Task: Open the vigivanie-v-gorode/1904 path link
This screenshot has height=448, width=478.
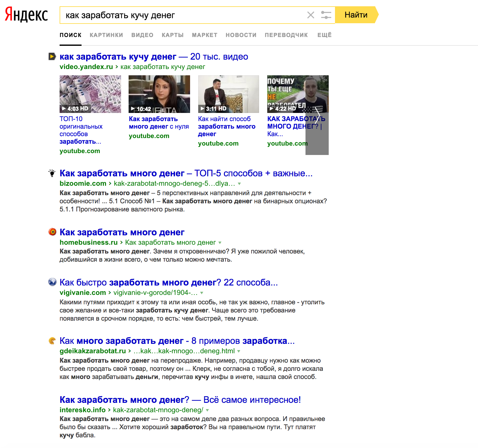Action: click(156, 293)
